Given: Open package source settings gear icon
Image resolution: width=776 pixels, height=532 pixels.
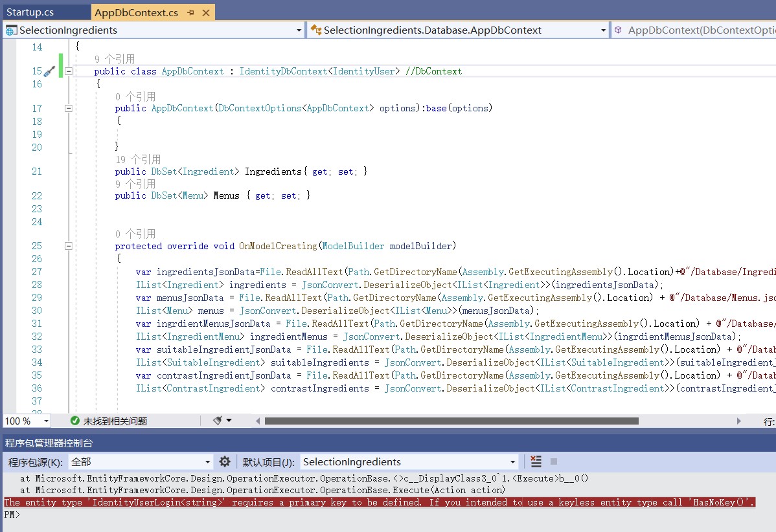Looking at the screenshot, I should (225, 462).
